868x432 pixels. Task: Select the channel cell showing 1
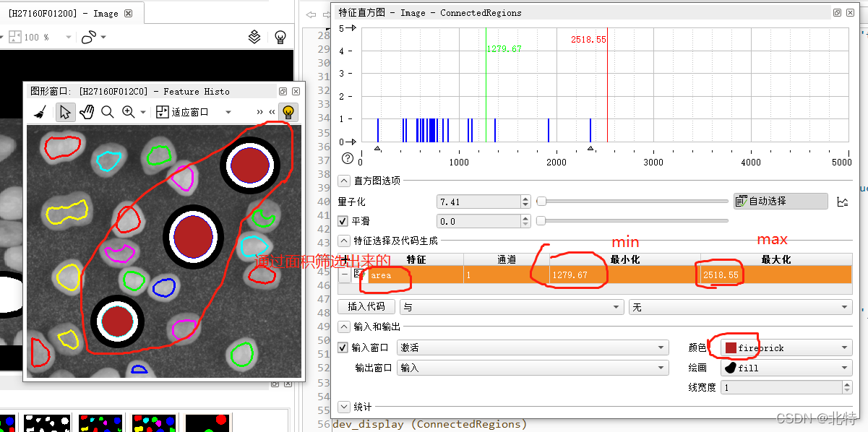(x=506, y=275)
